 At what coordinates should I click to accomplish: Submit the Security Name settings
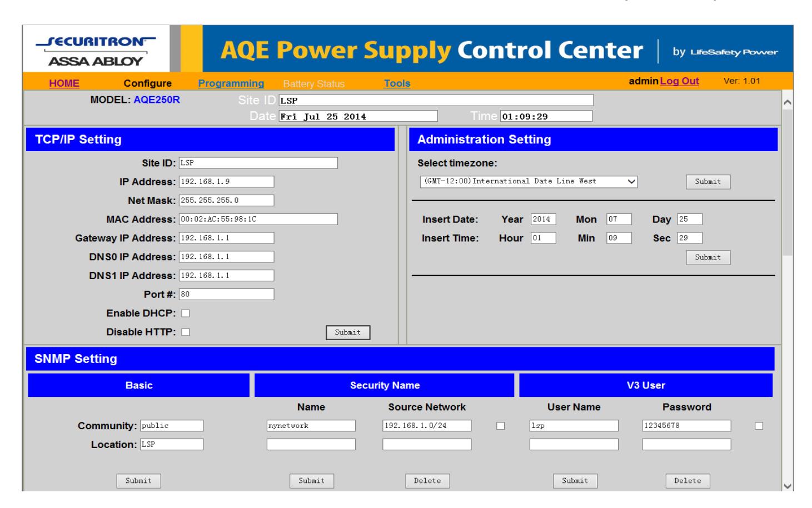312,481
